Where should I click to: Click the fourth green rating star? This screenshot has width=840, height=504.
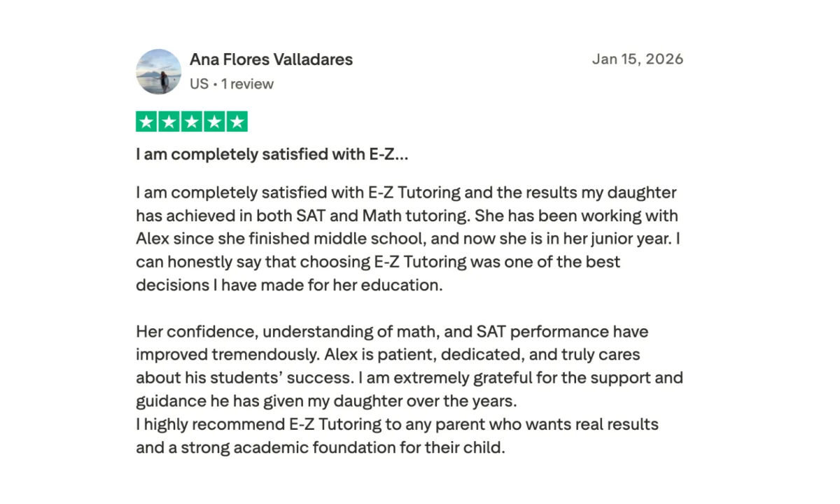pyautogui.click(x=214, y=122)
